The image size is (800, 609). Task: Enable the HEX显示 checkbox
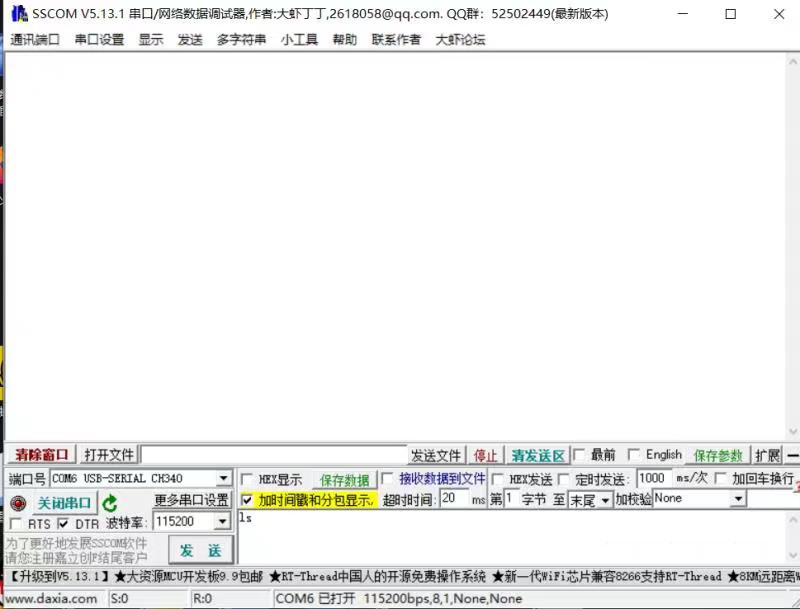click(248, 478)
